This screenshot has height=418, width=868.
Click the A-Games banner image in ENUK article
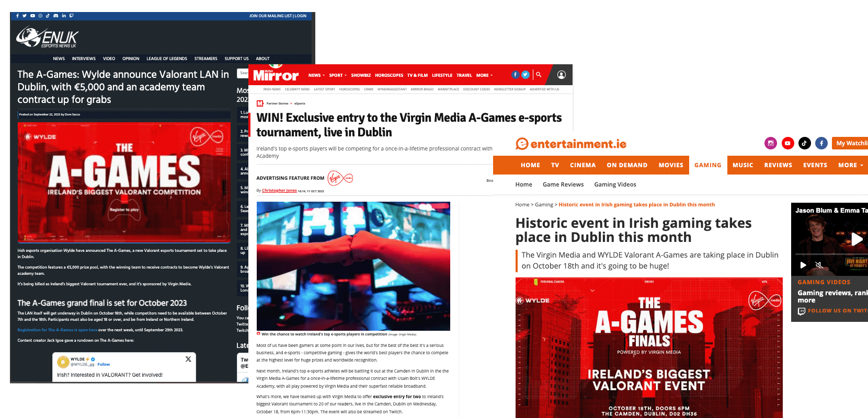click(x=124, y=183)
